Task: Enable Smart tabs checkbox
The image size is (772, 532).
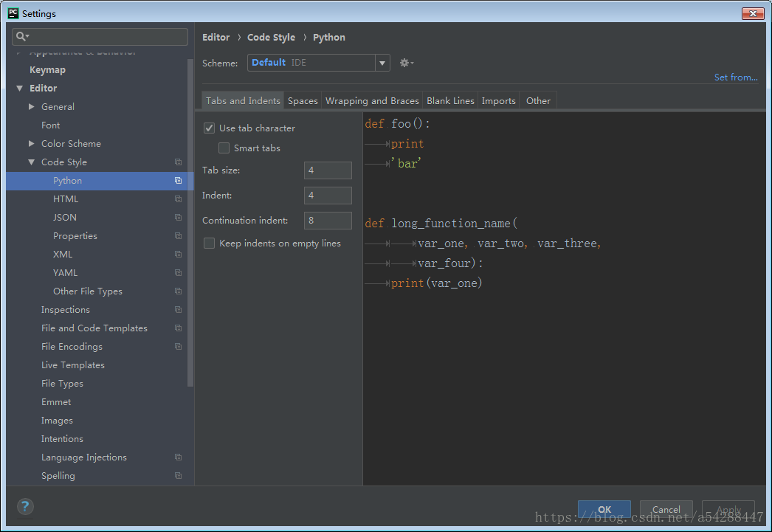Action: 224,148
